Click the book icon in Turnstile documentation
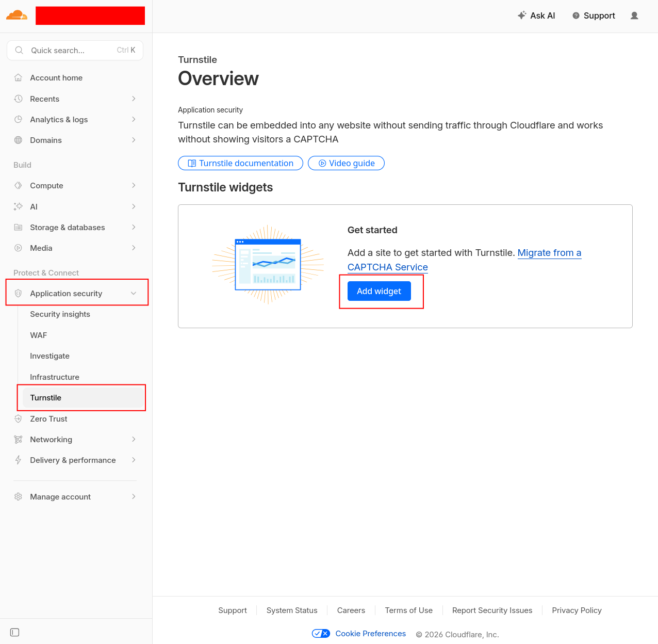Screen dimensions: 658x644 192,163
